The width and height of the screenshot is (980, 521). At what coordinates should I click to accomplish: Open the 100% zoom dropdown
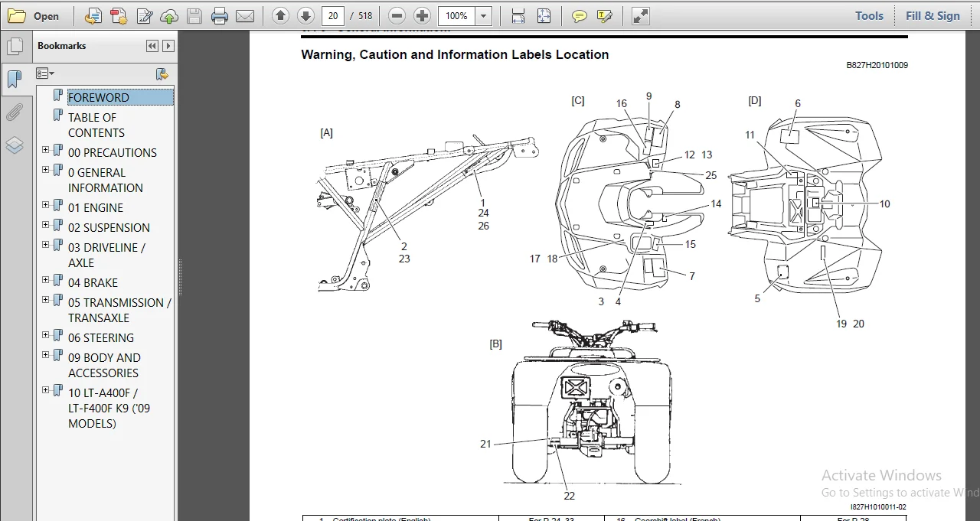pos(483,15)
